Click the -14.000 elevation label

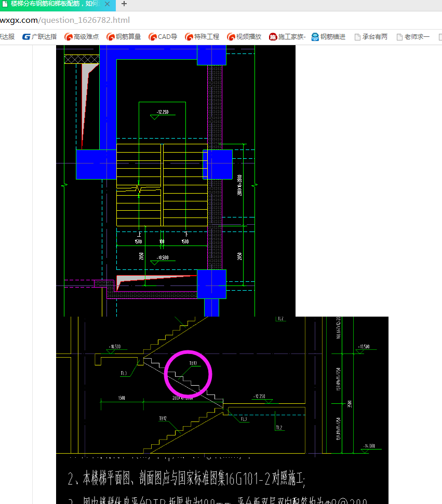click(369, 446)
